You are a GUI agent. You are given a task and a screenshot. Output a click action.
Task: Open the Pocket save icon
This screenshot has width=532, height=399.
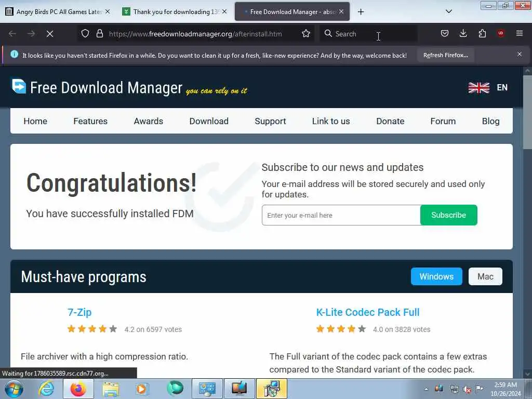[x=445, y=34]
